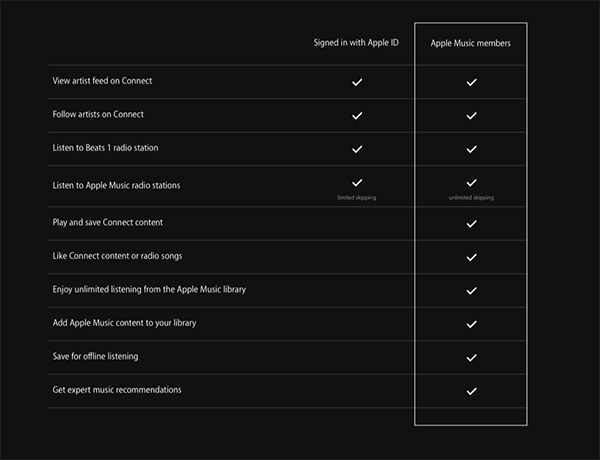Click the members checkmark for Like Connect content
The height and width of the screenshot is (460, 600).
pyautogui.click(x=471, y=257)
